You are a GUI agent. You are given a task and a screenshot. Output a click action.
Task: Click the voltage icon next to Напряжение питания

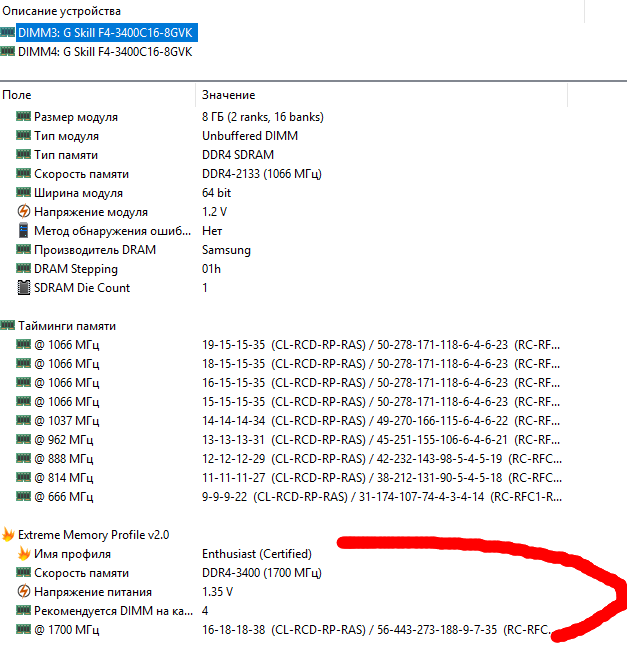point(23,592)
